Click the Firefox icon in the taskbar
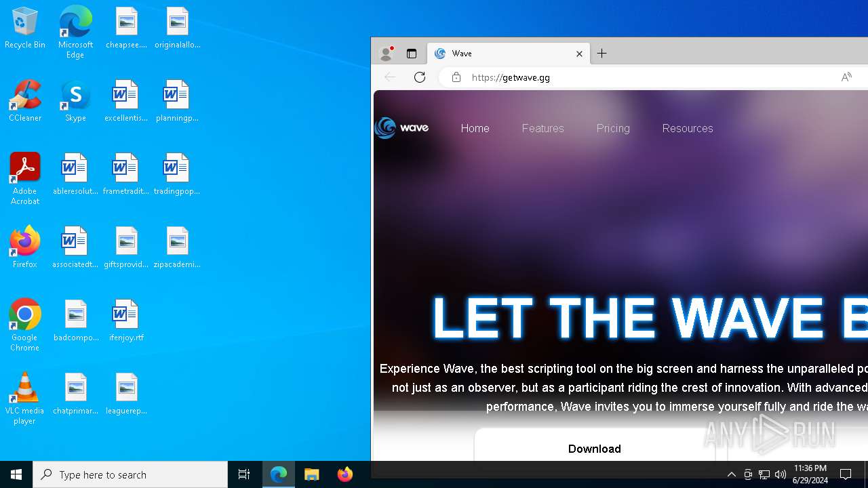This screenshot has width=868, height=488. 345,474
